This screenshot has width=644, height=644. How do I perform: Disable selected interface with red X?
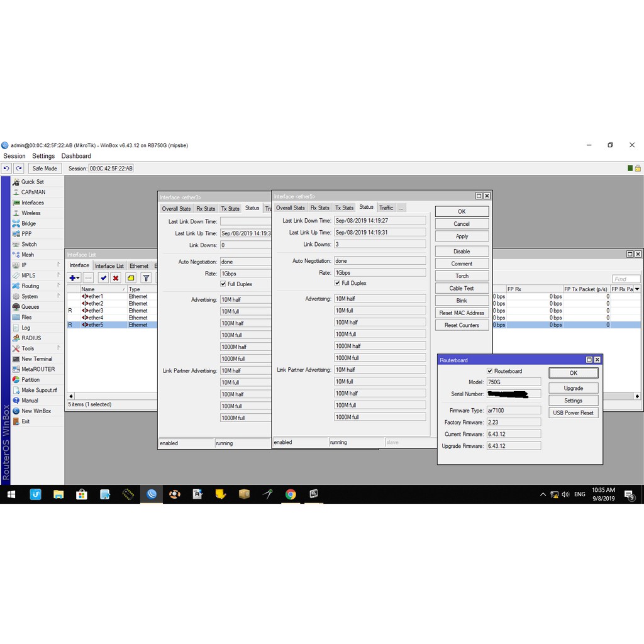point(116,278)
